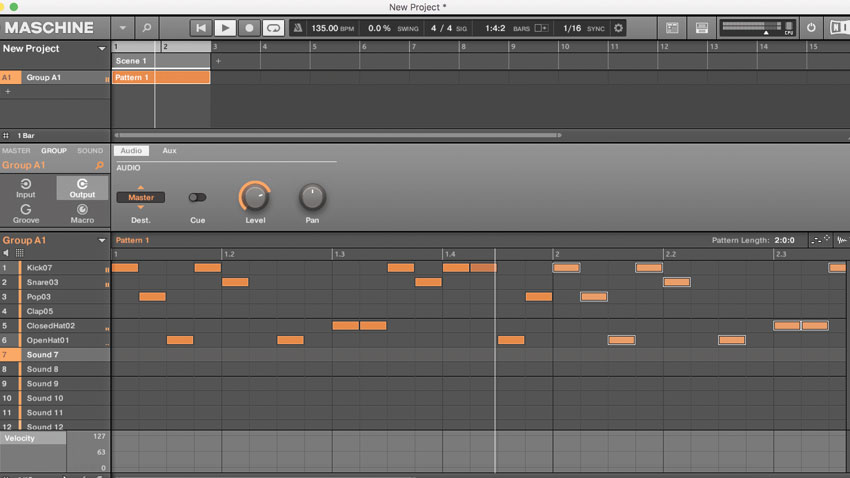This screenshot has width=850, height=478.
Task: Open the 1/16 sync grid value
Action: (x=571, y=28)
